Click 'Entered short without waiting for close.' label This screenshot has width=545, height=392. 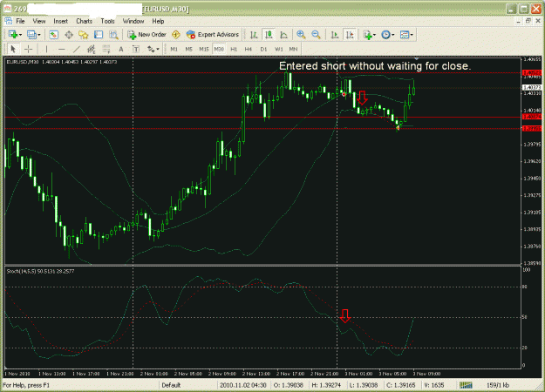[x=375, y=66]
